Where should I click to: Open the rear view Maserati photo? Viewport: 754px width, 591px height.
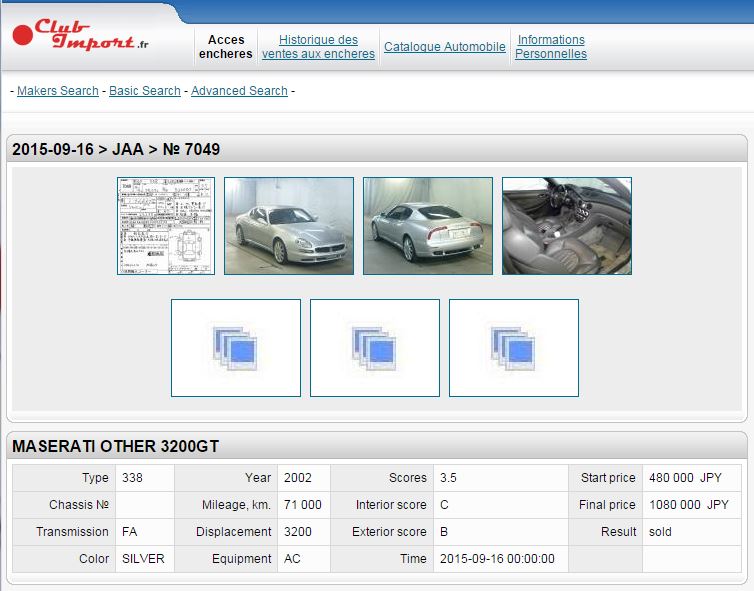[x=428, y=226]
